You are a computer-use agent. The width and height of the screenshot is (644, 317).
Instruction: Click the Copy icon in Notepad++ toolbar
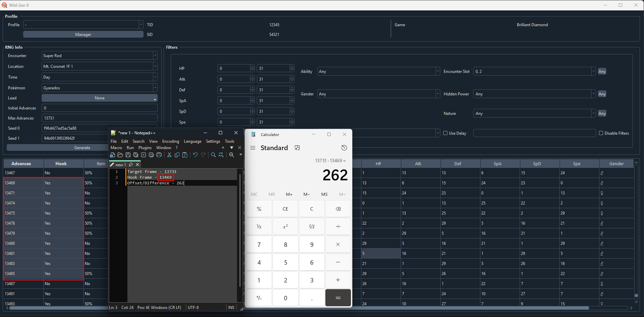[177, 155]
